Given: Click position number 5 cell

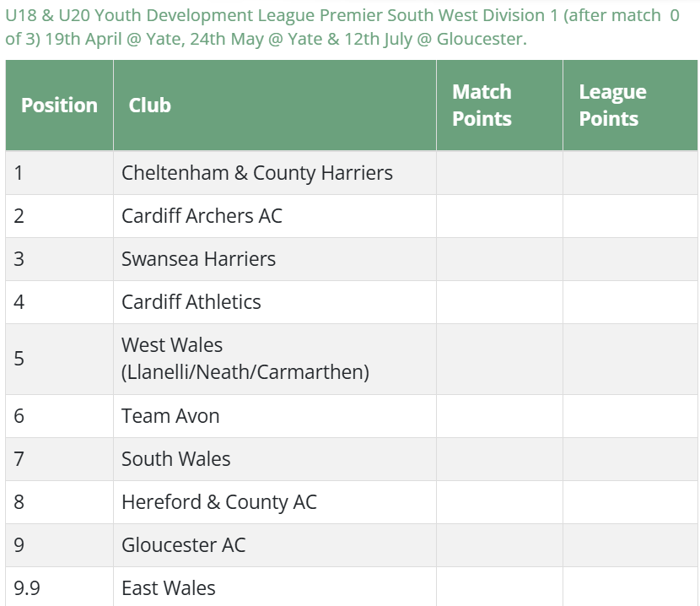Looking at the screenshot, I should (19, 358).
